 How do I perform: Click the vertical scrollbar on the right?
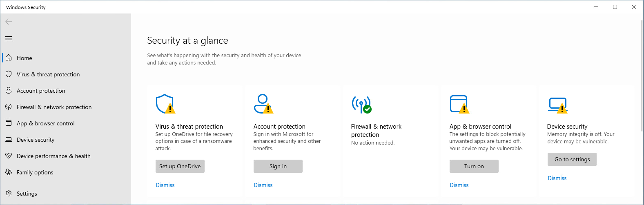pyautogui.click(x=642, y=76)
